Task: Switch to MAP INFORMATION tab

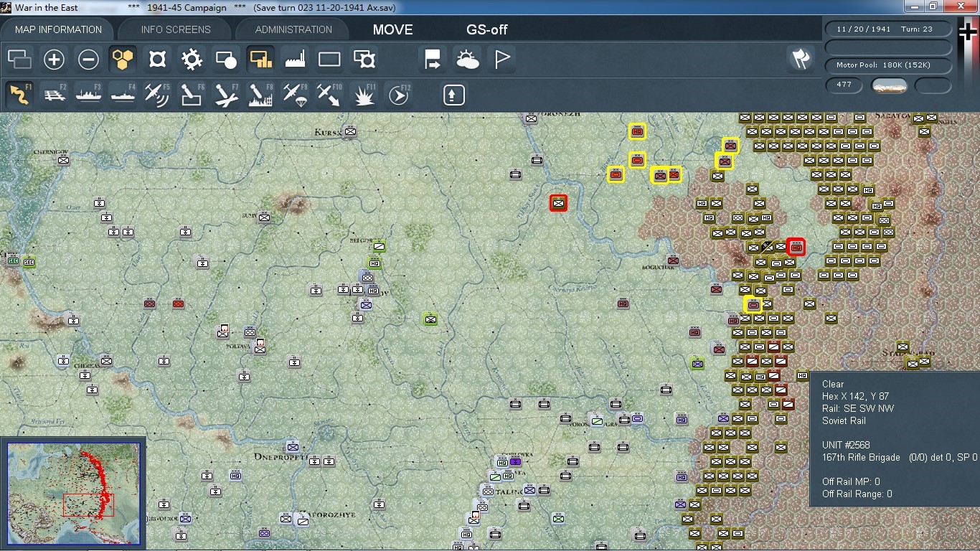Action: point(58,29)
